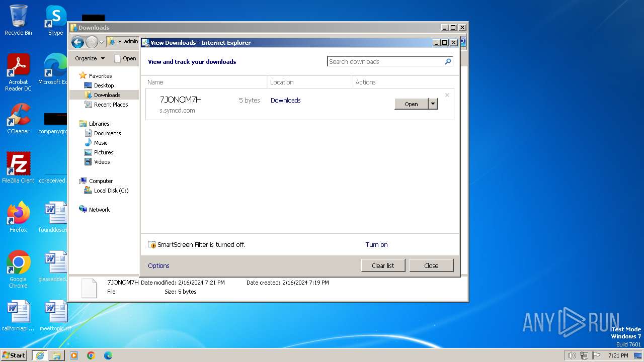Open Microsoft Edge desktop shortcut
This screenshot has height=362, width=644.
point(54,69)
